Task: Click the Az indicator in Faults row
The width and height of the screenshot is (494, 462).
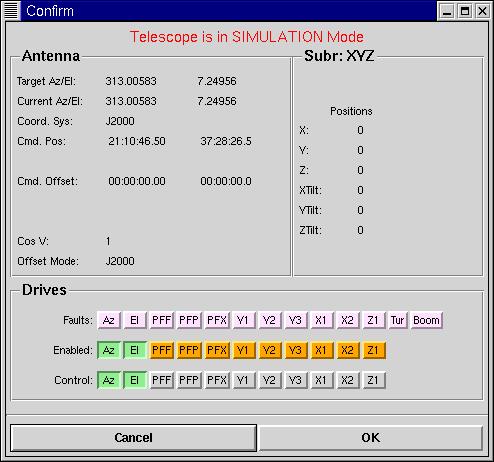Action: coord(109,320)
